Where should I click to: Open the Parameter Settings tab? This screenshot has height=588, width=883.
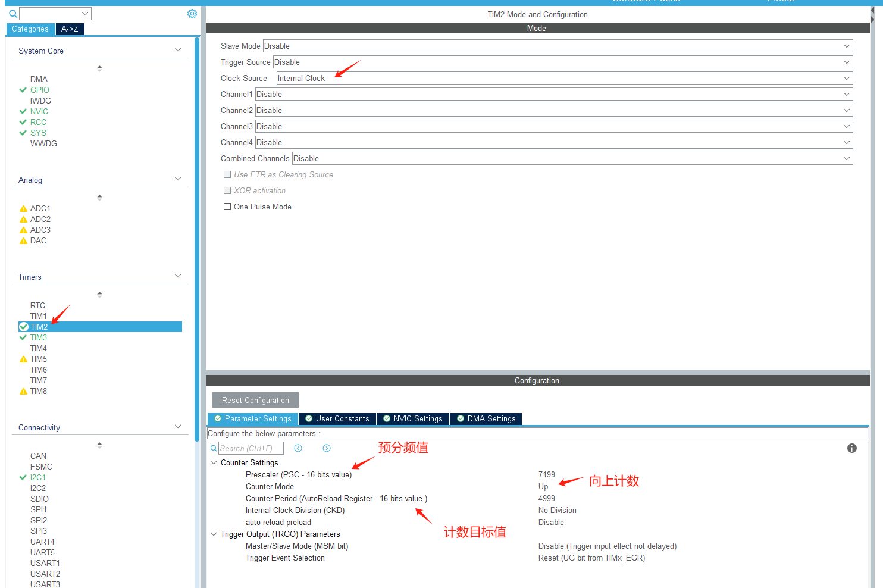[x=253, y=419]
